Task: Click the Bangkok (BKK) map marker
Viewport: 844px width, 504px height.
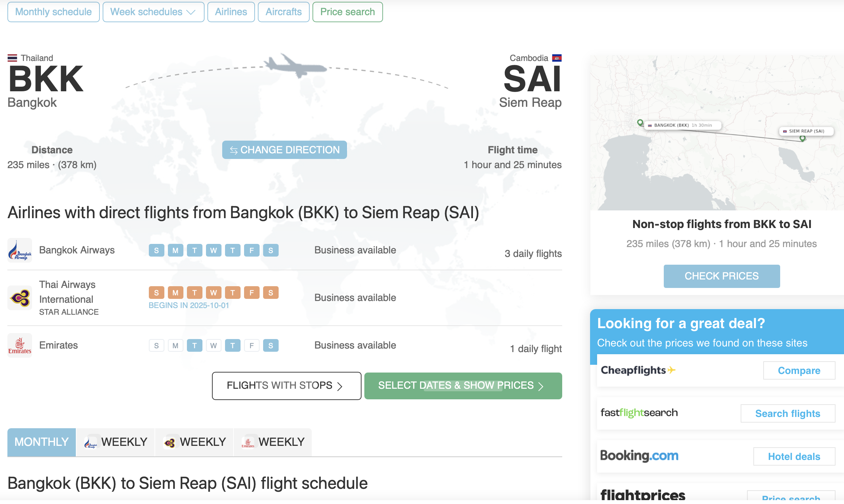Action: click(640, 123)
